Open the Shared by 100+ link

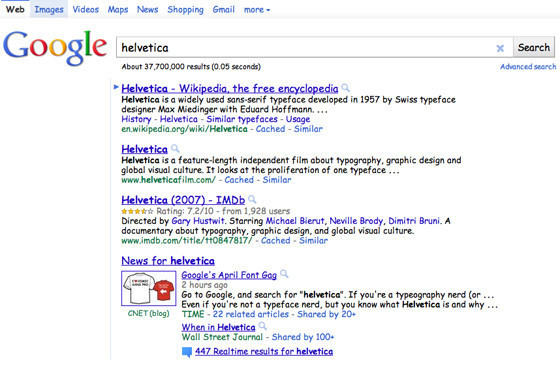click(303, 337)
